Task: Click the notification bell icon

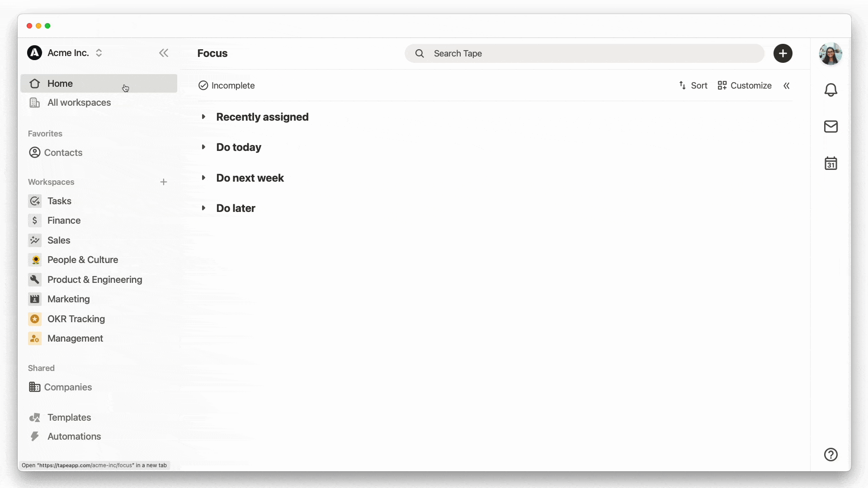Action: click(x=830, y=89)
